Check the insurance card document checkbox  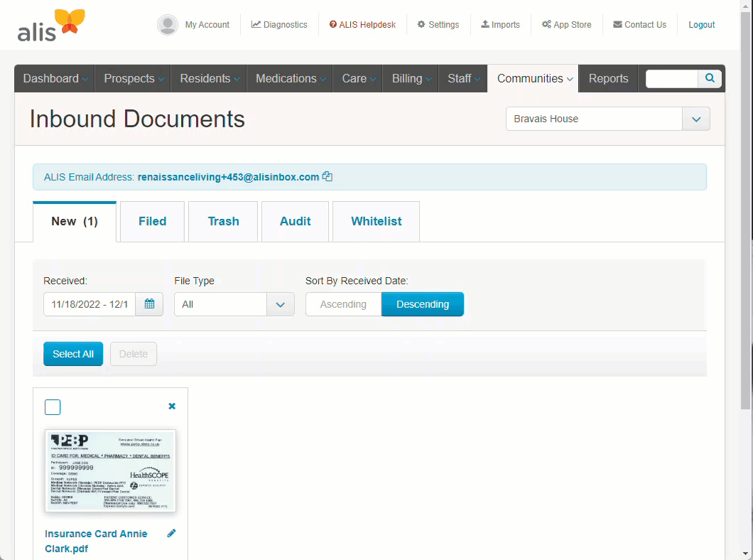pyautogui.click(x=53, y=407)
